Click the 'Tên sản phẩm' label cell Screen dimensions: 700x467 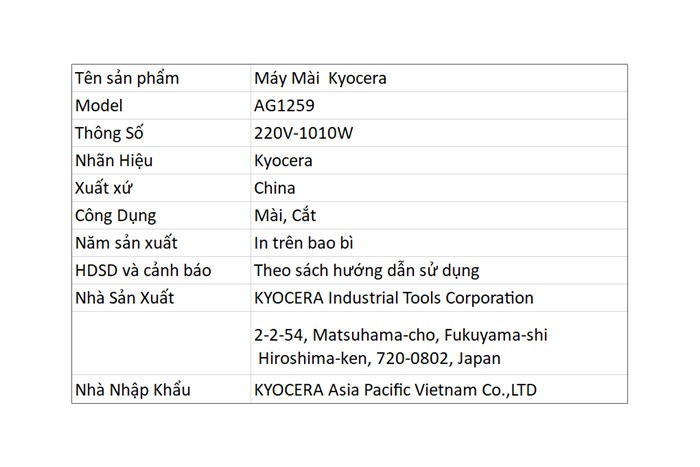pos(161,78)
